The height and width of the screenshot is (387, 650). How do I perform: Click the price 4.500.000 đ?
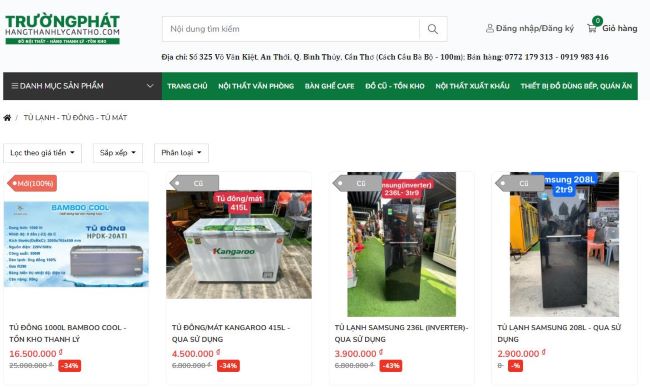coord(196,353)
